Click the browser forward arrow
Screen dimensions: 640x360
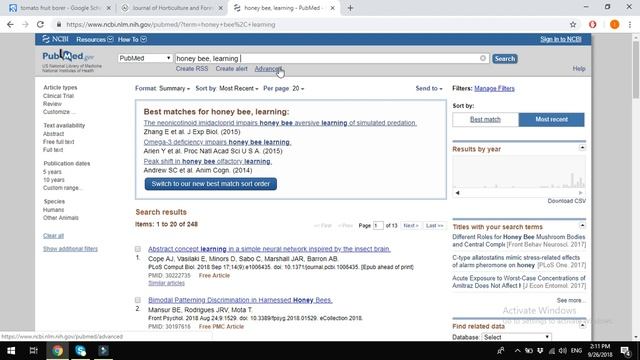click(x=25, y=24)
